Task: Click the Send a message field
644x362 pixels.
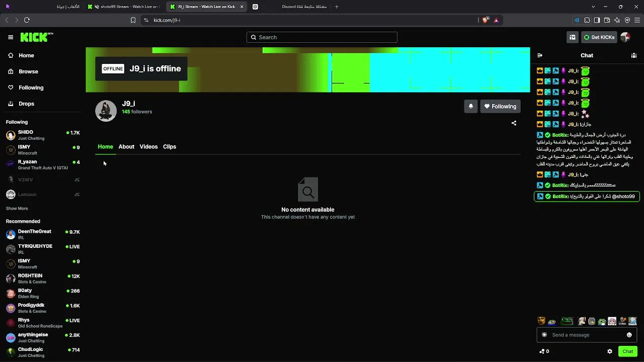Action: tap(587, 335)
